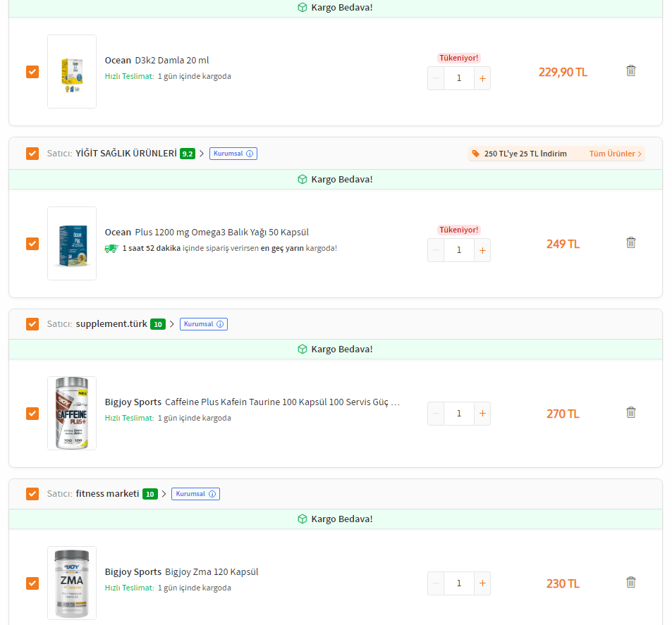This screenshot has width=672, height=625.
Task: Edit quantity field for Bigjoy Zma
Action: [x=459, y=583]
